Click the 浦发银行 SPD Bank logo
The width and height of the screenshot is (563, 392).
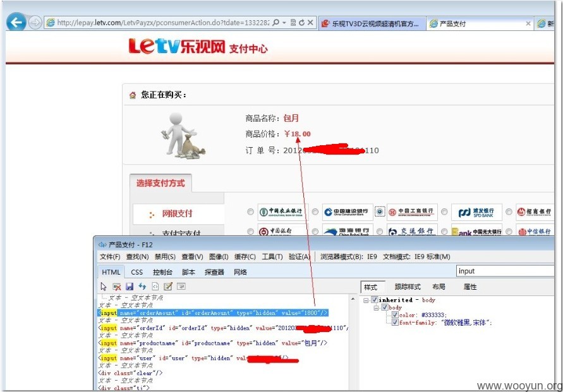coord(477,212)
